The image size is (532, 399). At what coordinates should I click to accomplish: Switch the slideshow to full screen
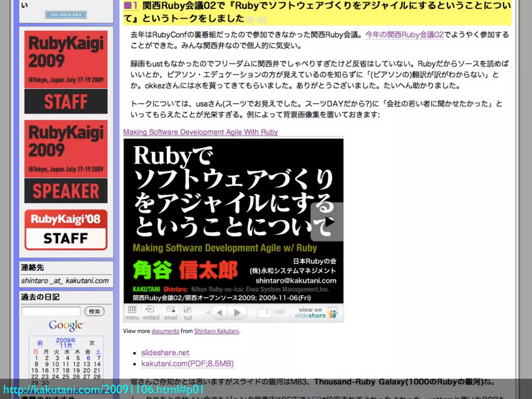(187, 310)
